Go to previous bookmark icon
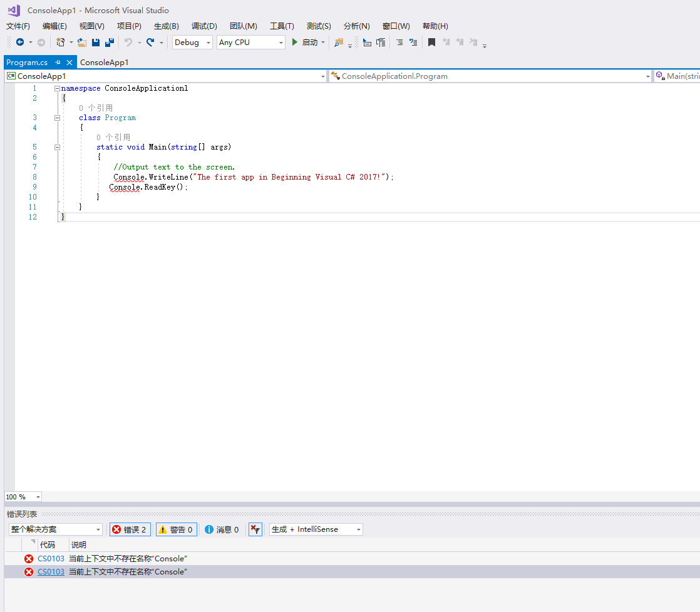 pos(446,43)
